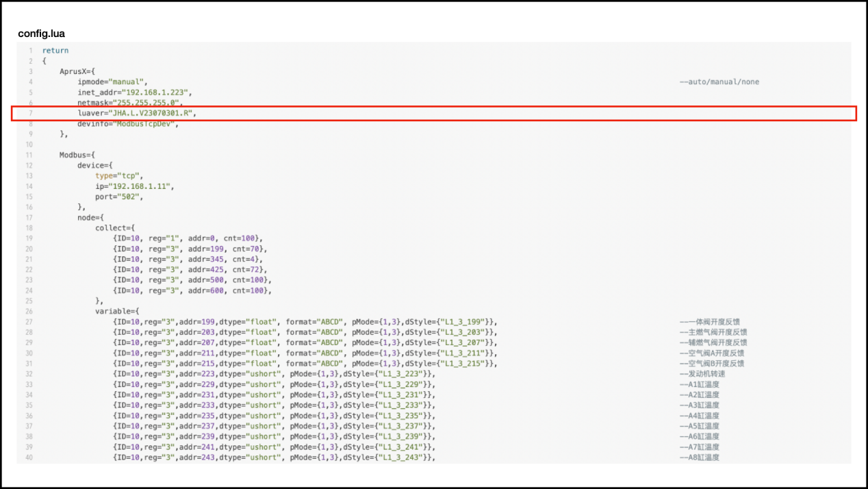The height and width of the screenshot is (489, 868).
Task: Click the collect entry with addr=600
Action: coord(192,290)
